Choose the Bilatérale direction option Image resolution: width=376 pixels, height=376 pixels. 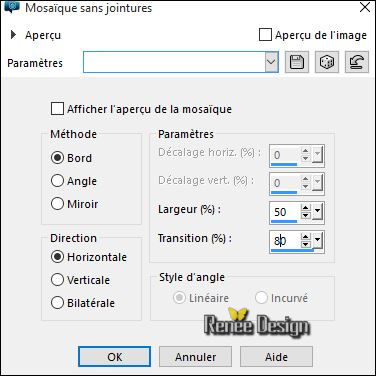[57, 303]
